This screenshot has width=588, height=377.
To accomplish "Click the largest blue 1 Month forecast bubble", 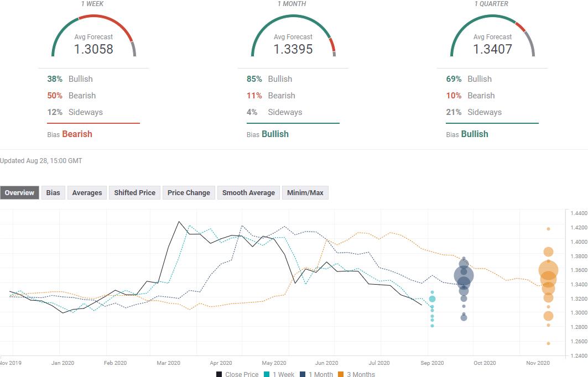I will click(464, 276).
